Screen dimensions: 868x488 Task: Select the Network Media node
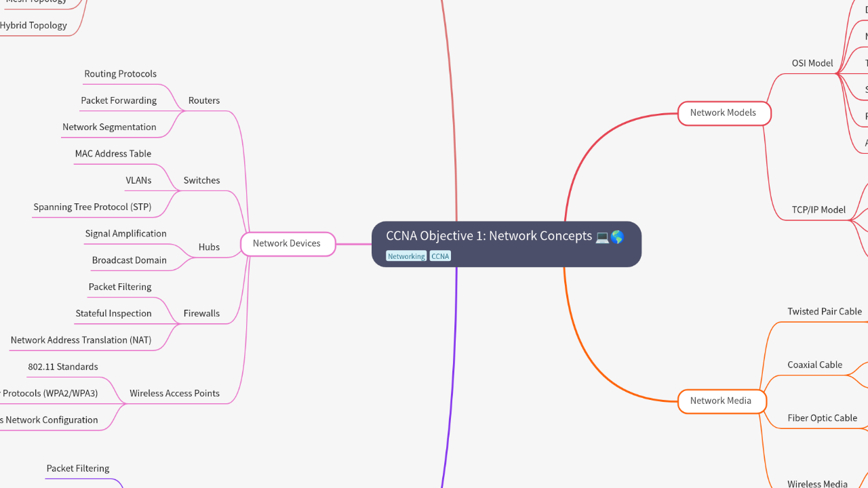coord(722,401)
